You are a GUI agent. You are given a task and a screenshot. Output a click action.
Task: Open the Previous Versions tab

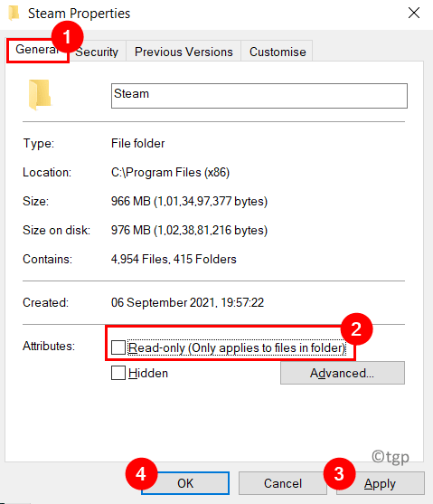[184, 52]
